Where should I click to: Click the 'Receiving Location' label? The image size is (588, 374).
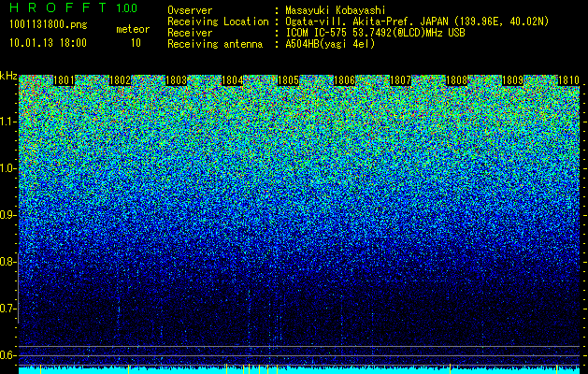218,22
